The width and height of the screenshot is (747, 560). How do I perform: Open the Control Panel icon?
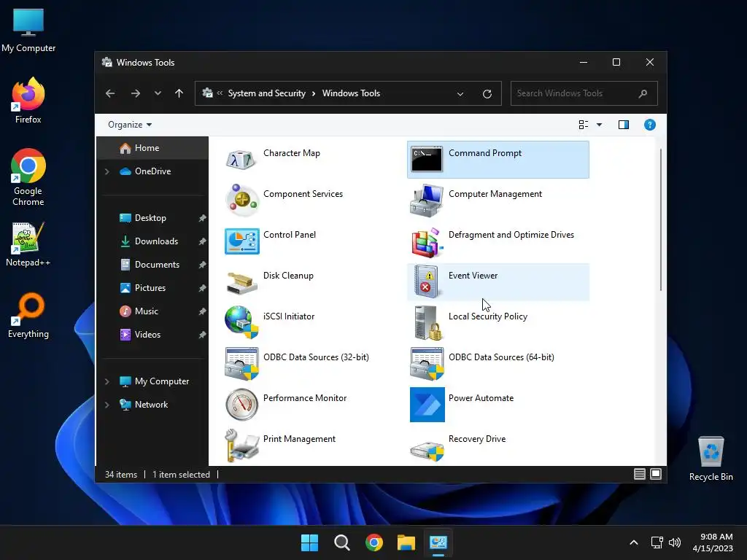coord(241,241)
